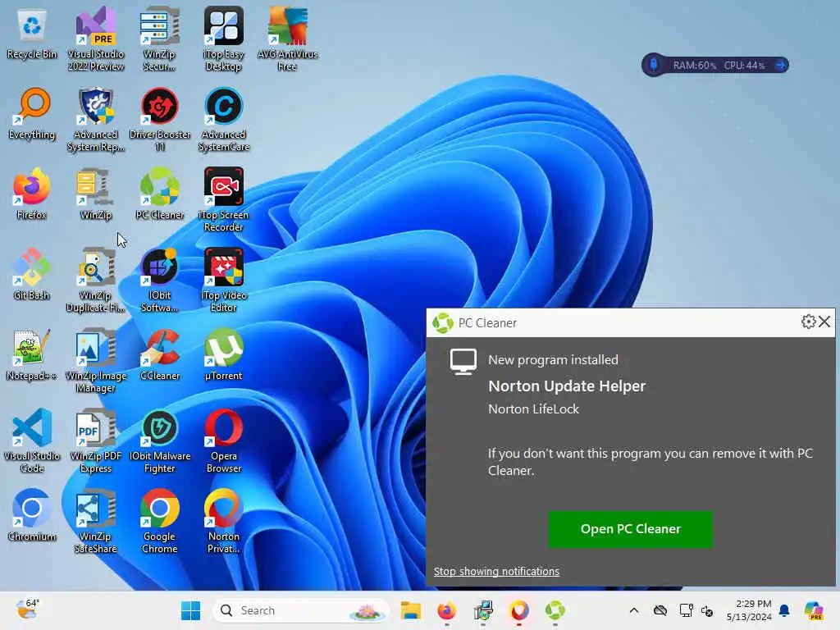Select Driver Booster 11 icon
Viewport: 840px width, 630px height.
[160, 119]
